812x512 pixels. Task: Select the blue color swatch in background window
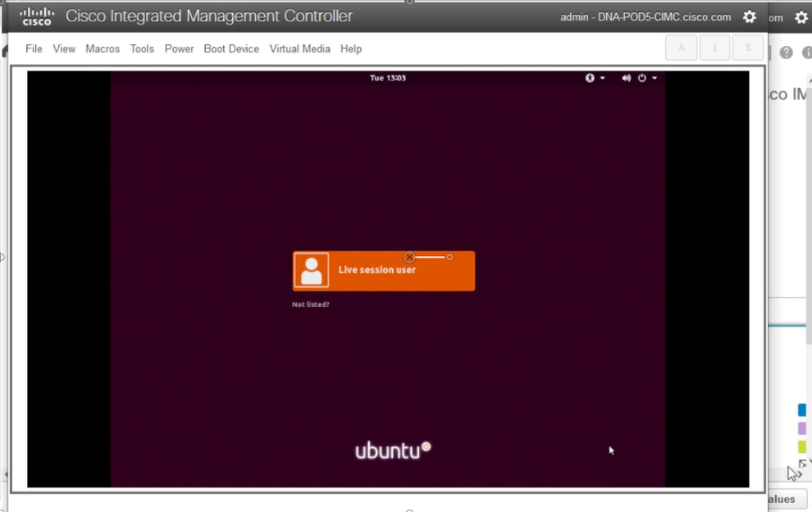point(802,410)
